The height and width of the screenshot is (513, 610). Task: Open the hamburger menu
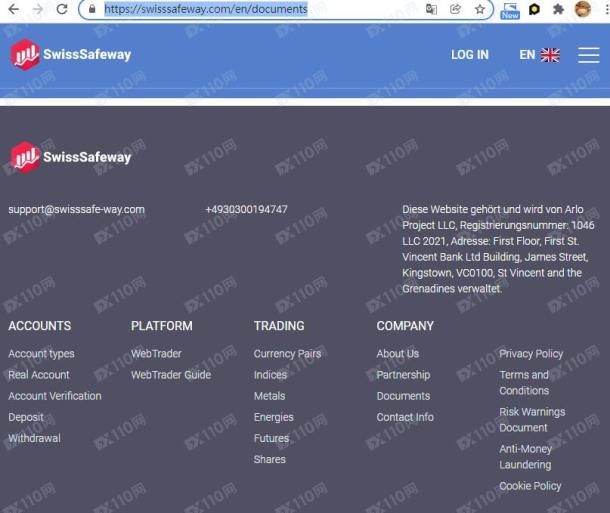coord(588,55)
